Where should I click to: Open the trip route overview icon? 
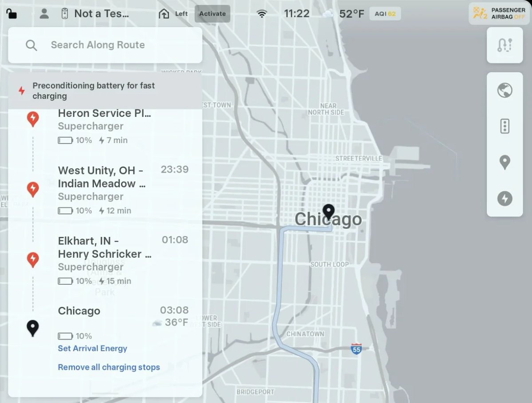pyautogui.click(x=505, y=45)
